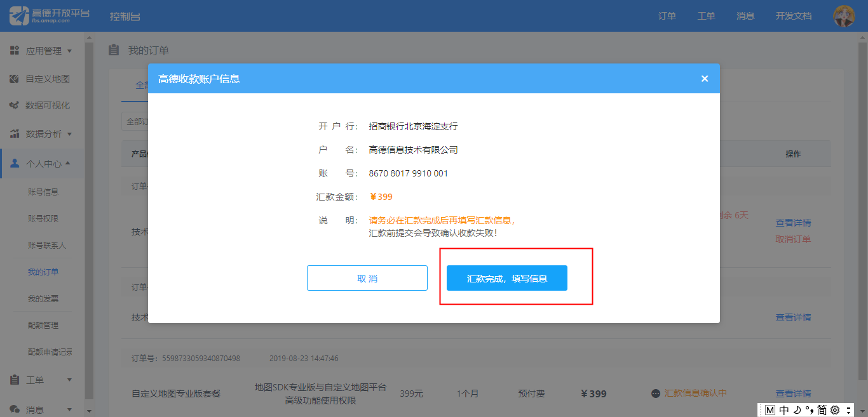Click the 数据可视化 sidebar icon

coord(15,105)
